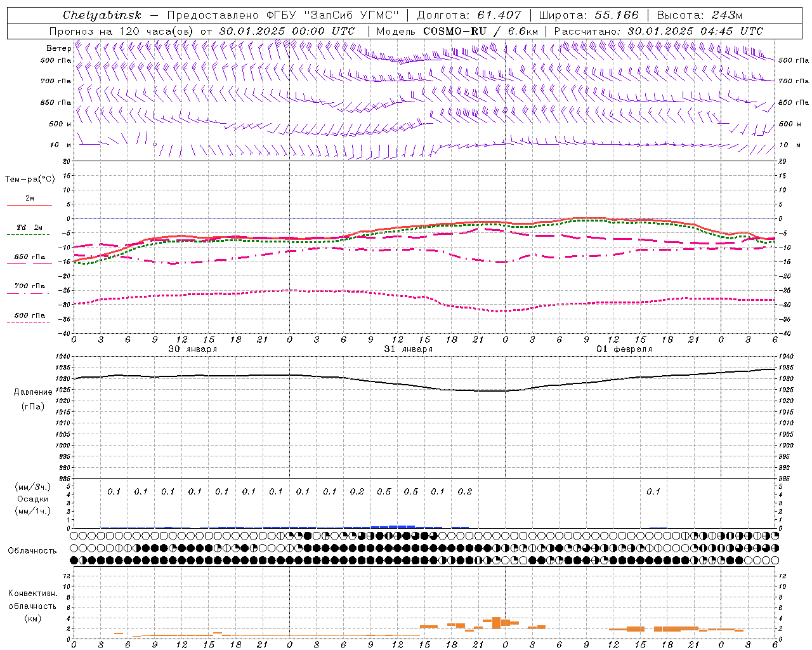Screen dimensions: 812x650
Task: Select the model name COSMO-RU / 6.6км
Action: tap(480, 31)
